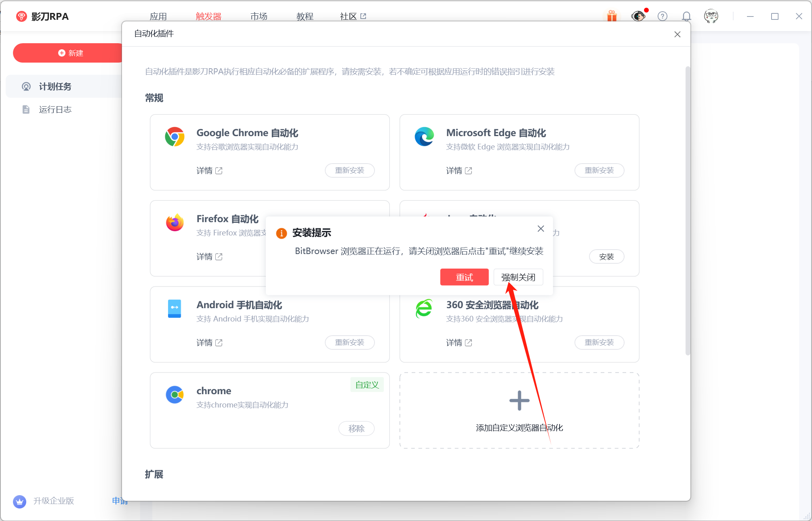Switch to the 触发器 tab
Image resolution: width=812 pixels, height=521 pixels.
tap(208, 16)
